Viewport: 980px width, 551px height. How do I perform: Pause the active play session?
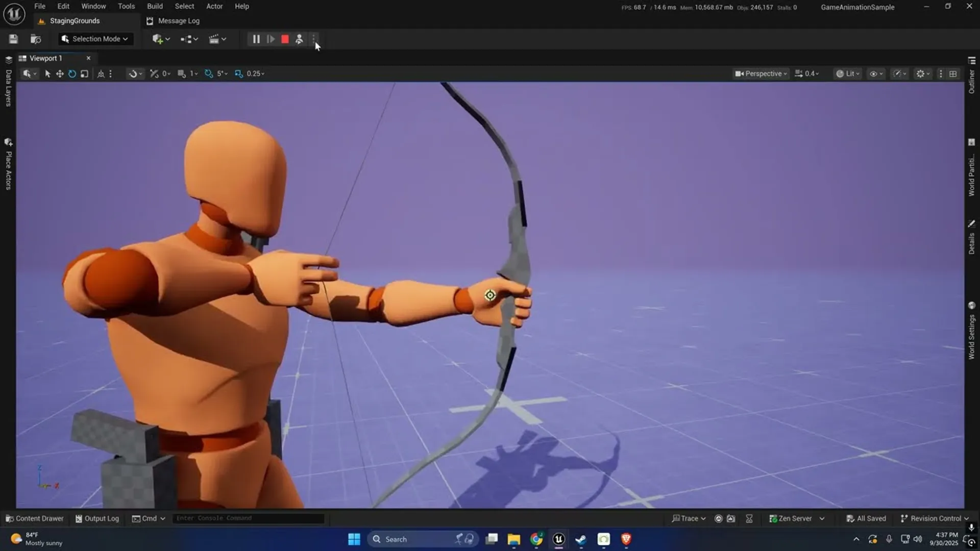256,39
